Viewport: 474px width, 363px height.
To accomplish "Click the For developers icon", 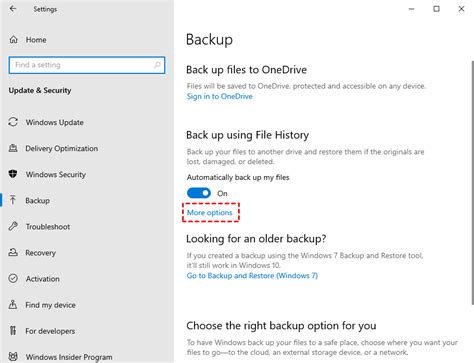I will [x=13, y=331].
